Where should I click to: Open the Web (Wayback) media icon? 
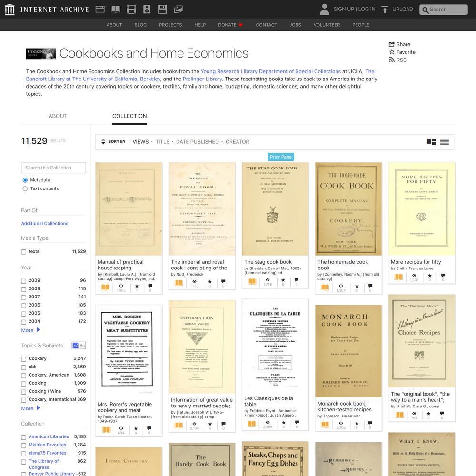[100, 10]
